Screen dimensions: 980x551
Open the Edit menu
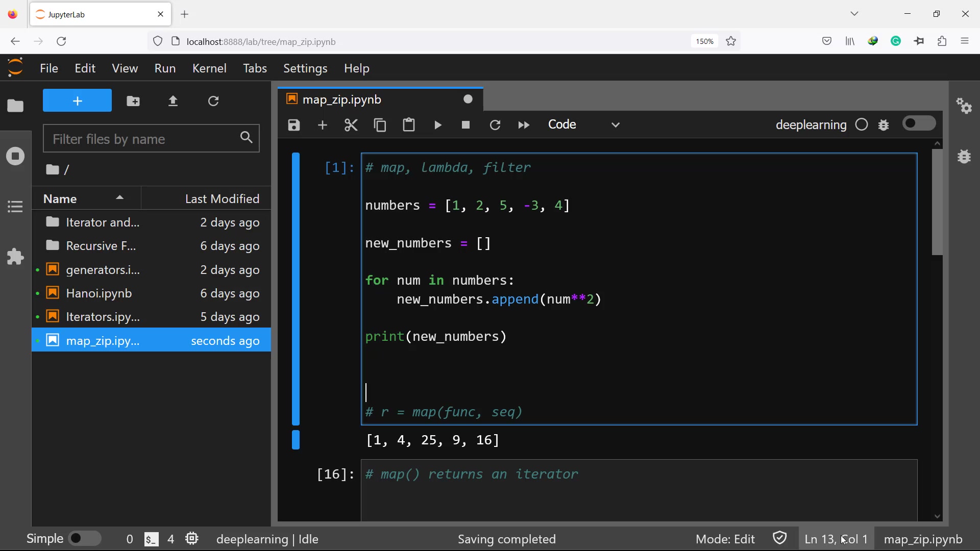coord(85,68)
